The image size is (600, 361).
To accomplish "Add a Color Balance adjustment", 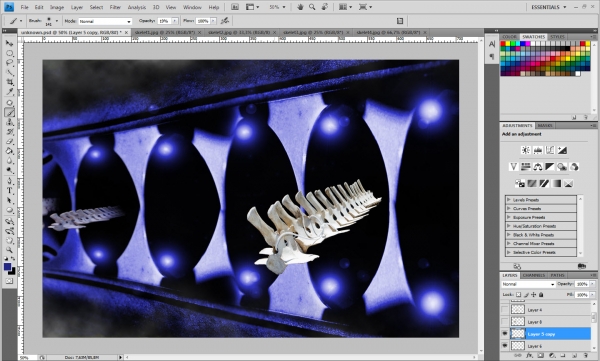I will pyautogui.click(x=538, y=167).
